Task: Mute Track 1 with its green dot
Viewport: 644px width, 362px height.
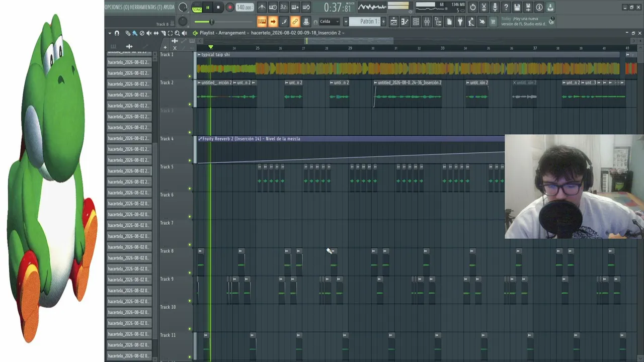Action: tap(190, 76)
